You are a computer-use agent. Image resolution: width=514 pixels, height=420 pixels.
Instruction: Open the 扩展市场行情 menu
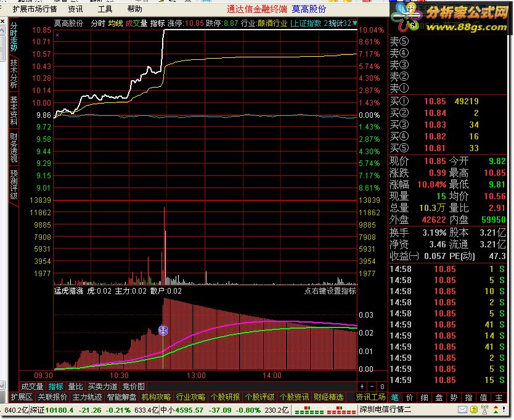click(x=35, y=9)
